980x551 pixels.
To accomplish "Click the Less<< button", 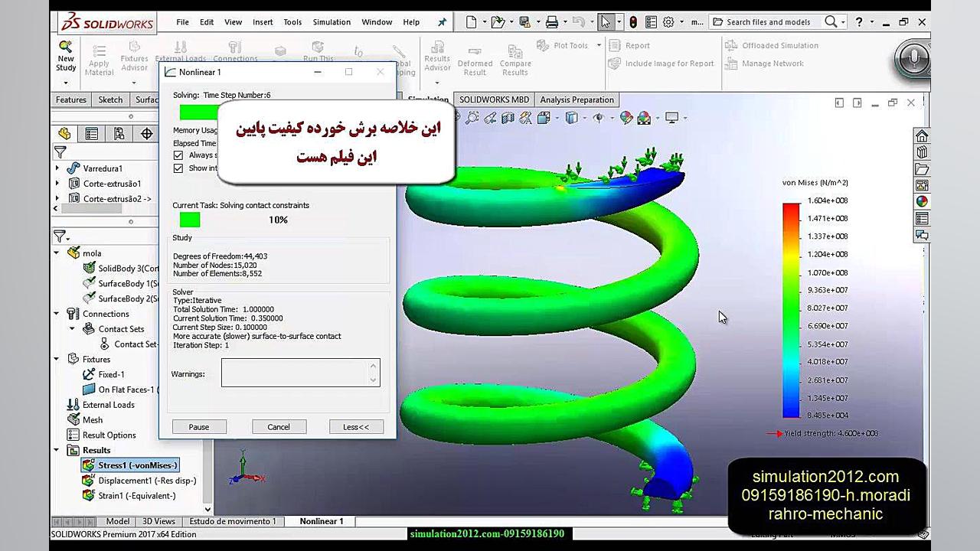I will point(356,427).
